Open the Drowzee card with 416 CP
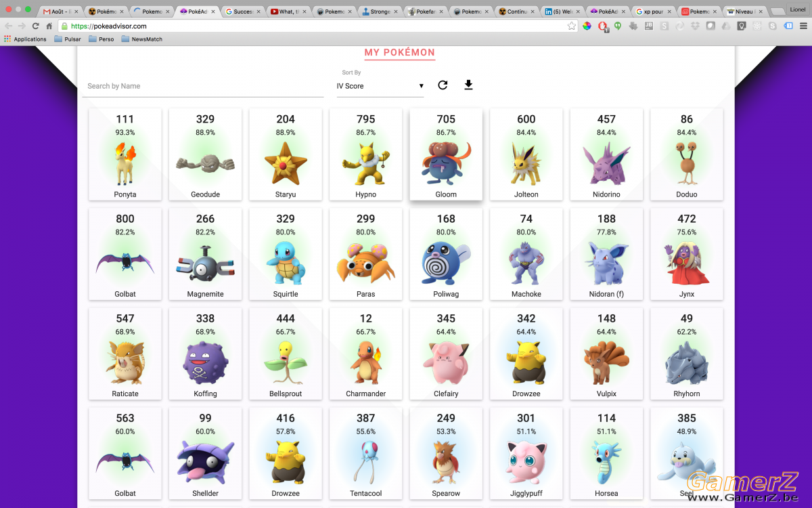The width and height of the screenshot is (812, 508). pyautogui.click(x=286, y=453)
